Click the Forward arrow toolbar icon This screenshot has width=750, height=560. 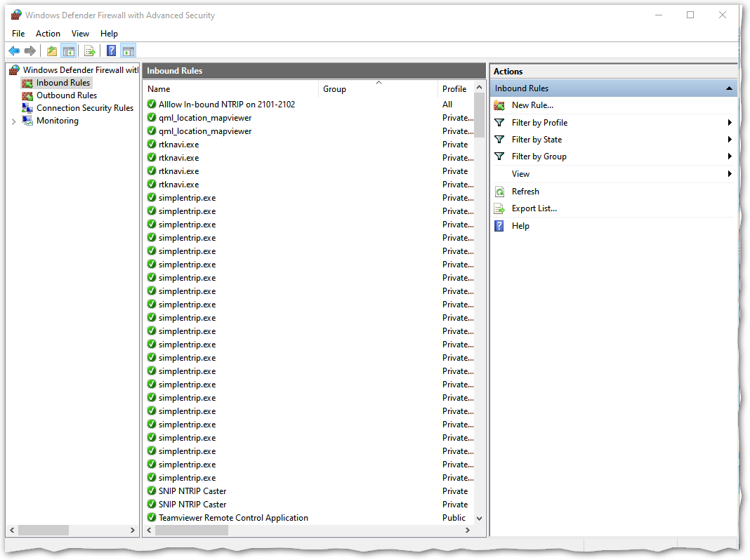(30, 51)
